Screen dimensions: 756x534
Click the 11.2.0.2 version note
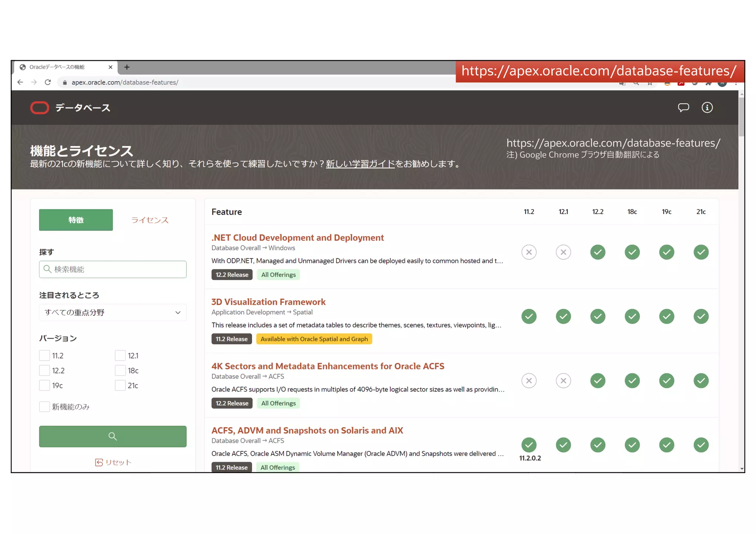coord(530,458)
